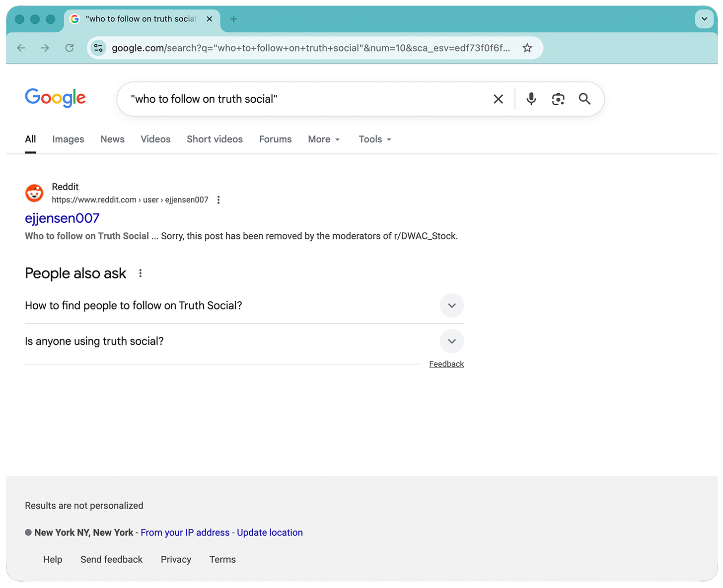Submit search with the magnifying glass icon
This screenshot has width=723, height=588.
click(x=585, y=99)
